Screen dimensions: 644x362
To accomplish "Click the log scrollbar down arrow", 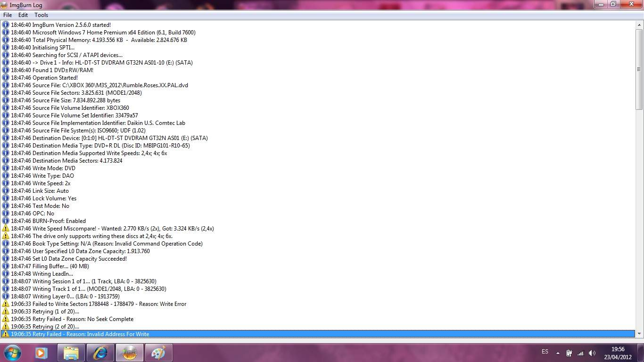I will click(639, 334).
